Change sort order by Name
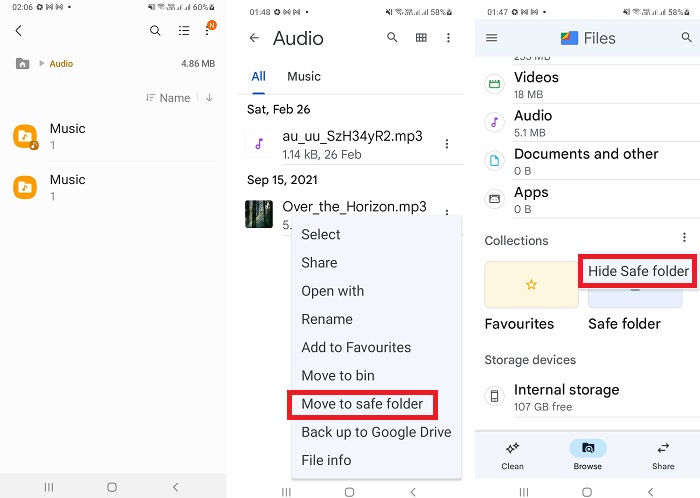The height and width of the screenshot is (498, 700). pos(168,98)
